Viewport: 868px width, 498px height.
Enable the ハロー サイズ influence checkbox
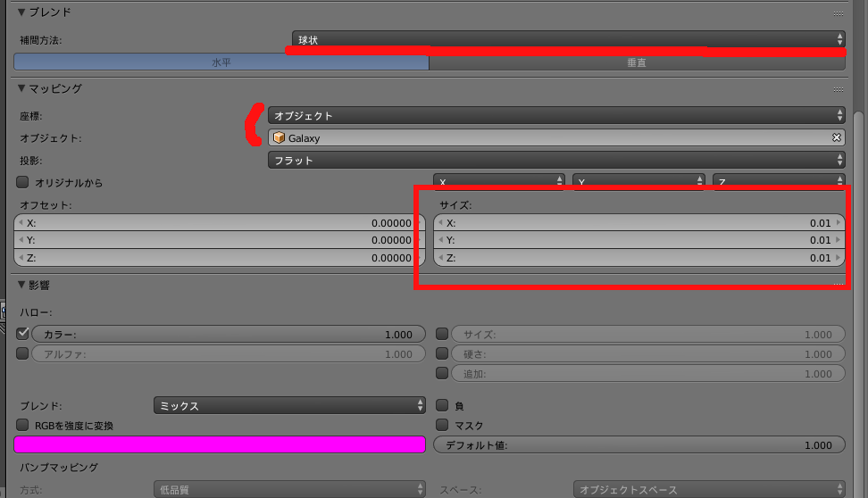pyautogui.click(x=442, y=334)
